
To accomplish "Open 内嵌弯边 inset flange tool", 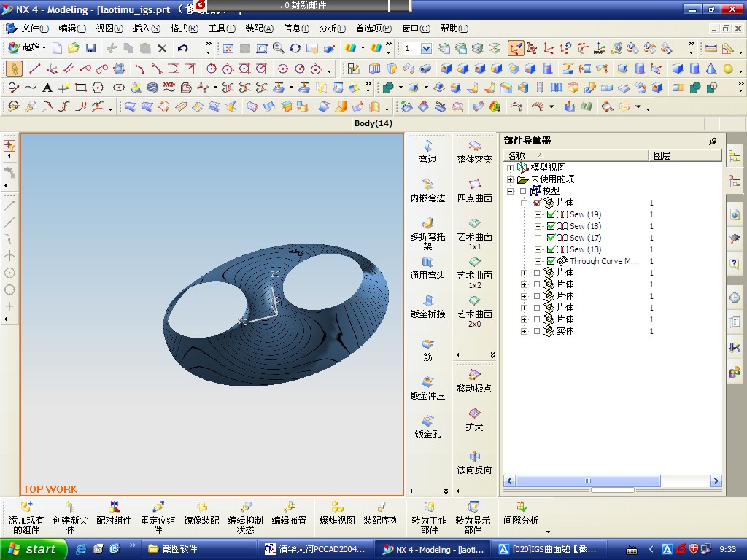I will 427,191.
